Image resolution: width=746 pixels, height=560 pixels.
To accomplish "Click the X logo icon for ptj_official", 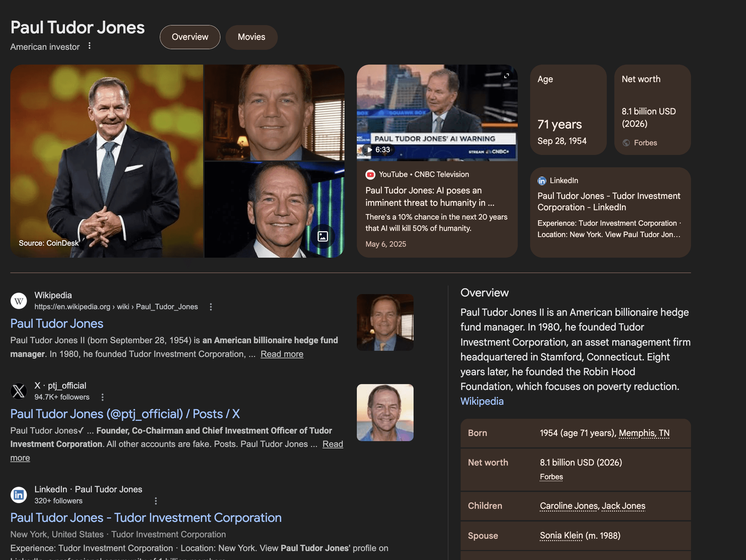I will coord(19,391).
